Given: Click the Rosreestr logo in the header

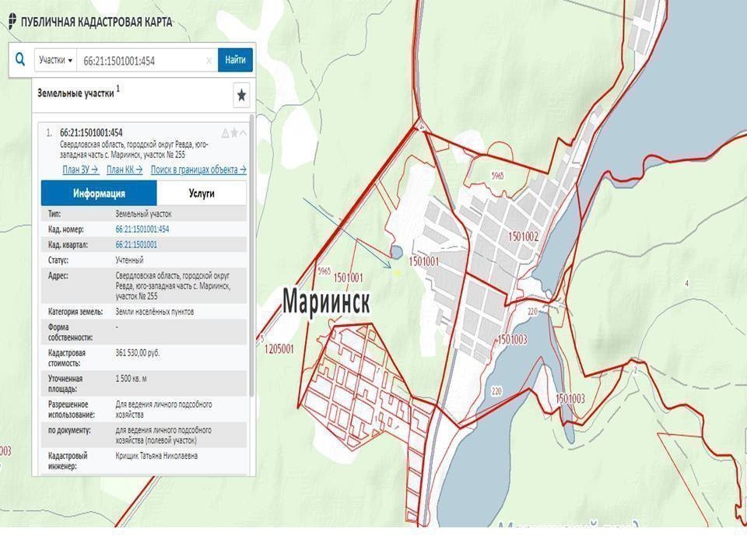Looking at the screenshot, I should tap(12, 21).
